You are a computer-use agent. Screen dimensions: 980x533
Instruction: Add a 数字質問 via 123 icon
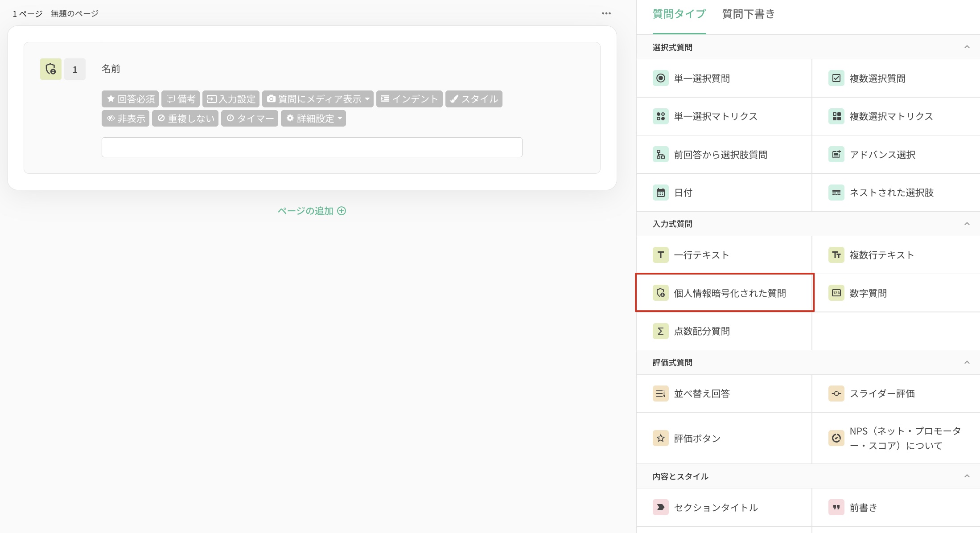point(836,293)
